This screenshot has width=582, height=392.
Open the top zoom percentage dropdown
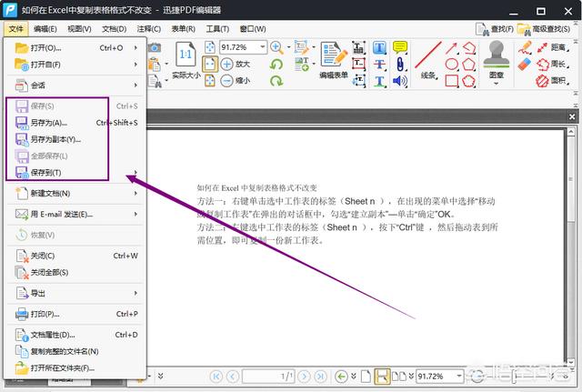(263, 47)
